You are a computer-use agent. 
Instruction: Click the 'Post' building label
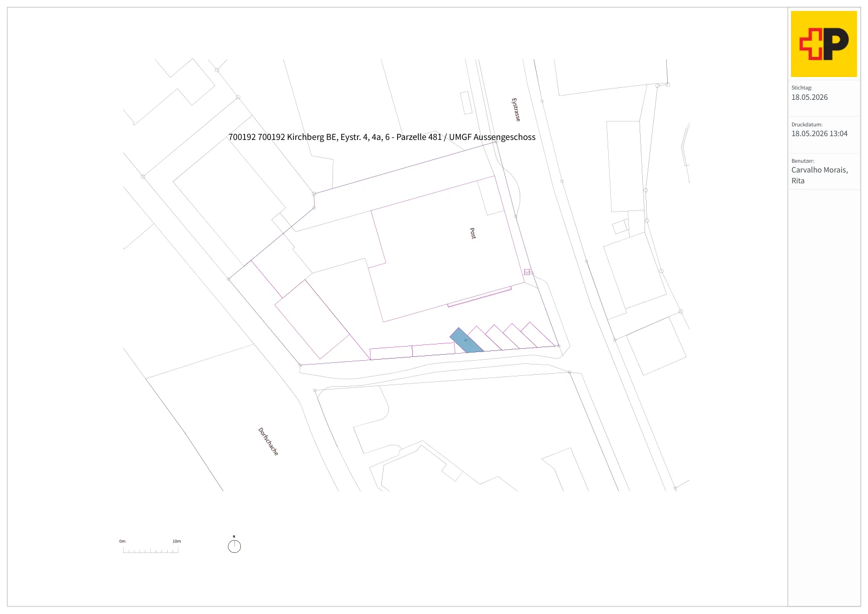point(473,233)
